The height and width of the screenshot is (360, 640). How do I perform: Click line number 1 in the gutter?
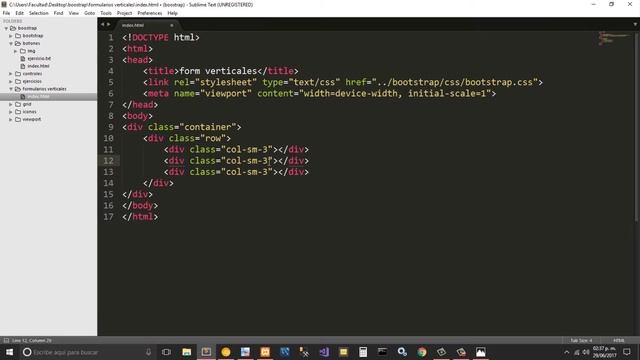111,38
